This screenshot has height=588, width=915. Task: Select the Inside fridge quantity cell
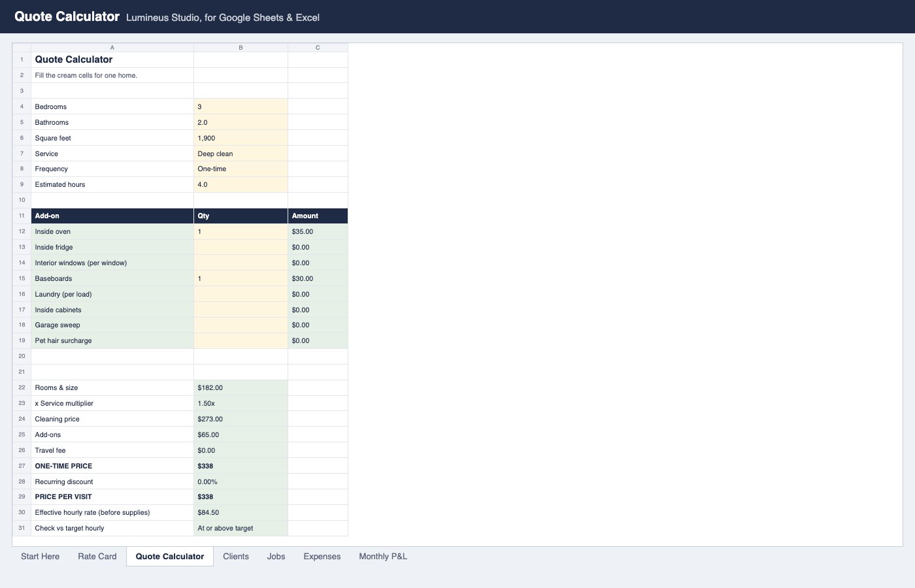[241, 247]
